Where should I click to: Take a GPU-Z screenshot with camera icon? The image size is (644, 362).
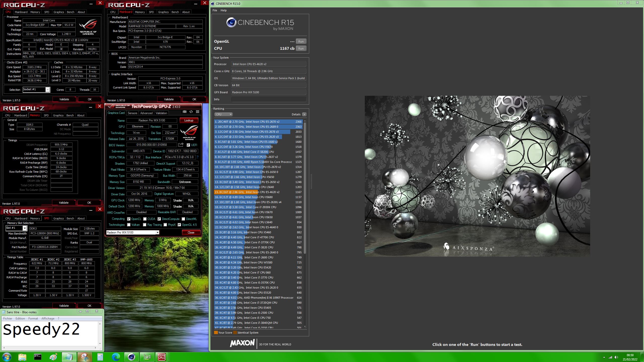(184, 112)
